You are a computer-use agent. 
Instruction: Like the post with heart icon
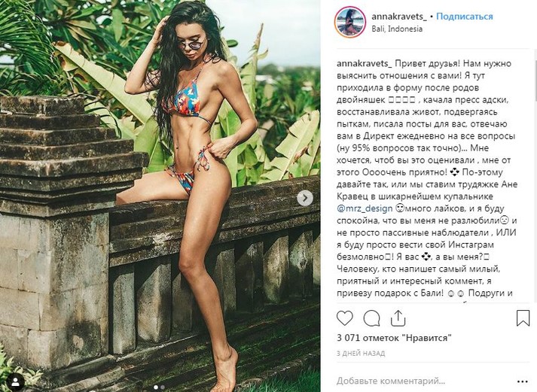tap(344, 318)
